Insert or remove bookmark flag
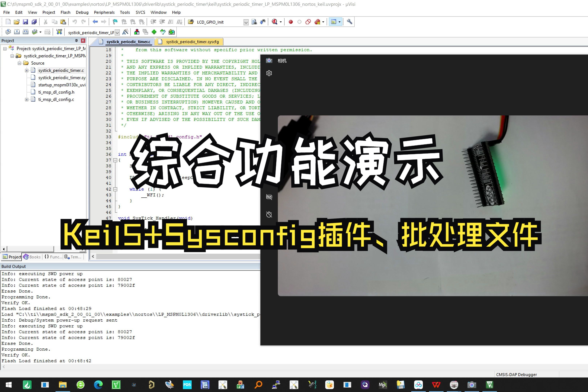Image resolution: width=588 pixels, height=392 pixels. [x=115, y=22]
